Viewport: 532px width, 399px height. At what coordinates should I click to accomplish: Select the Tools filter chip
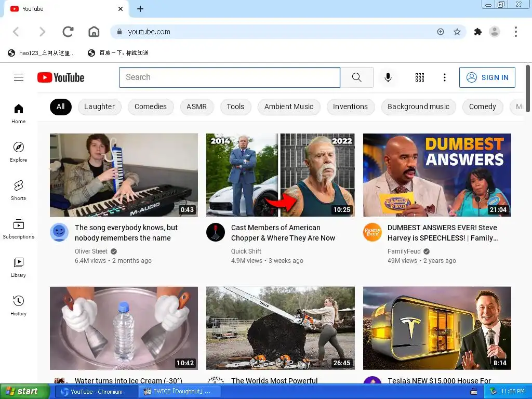235,107
